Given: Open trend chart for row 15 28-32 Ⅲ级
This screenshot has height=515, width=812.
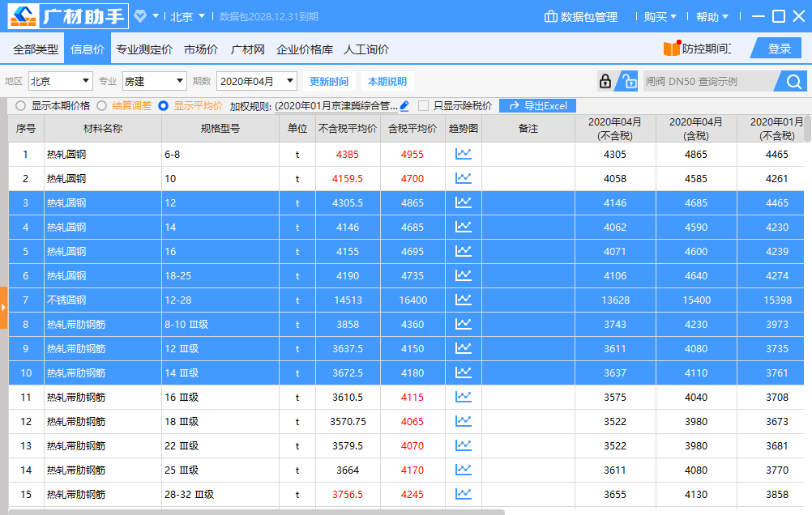Looking at the screenshot, I should pos(463,494).
